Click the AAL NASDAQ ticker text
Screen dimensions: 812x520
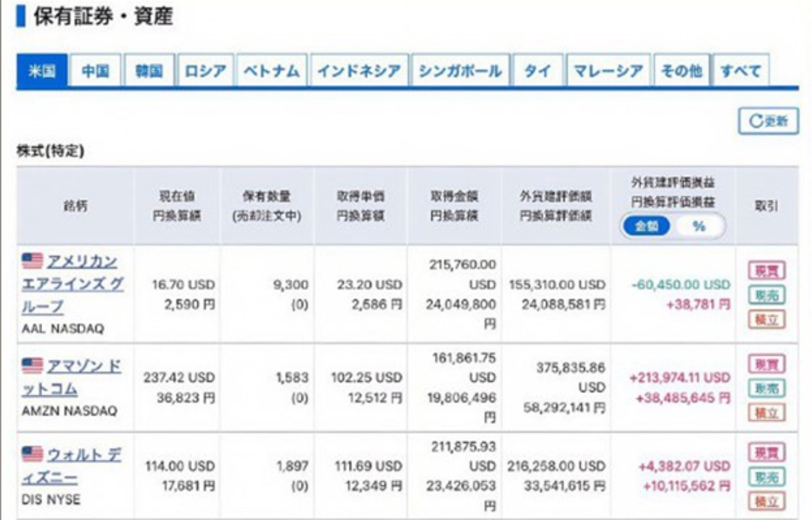pyautogui.click(x=63, y=329)
